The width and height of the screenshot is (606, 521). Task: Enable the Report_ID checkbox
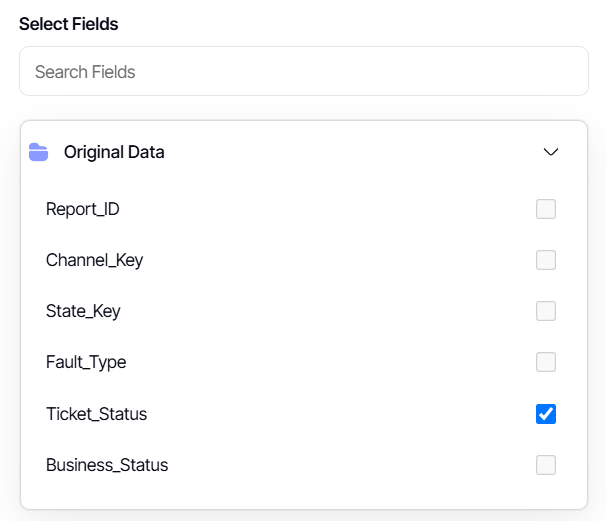click(x=546, y=209)
